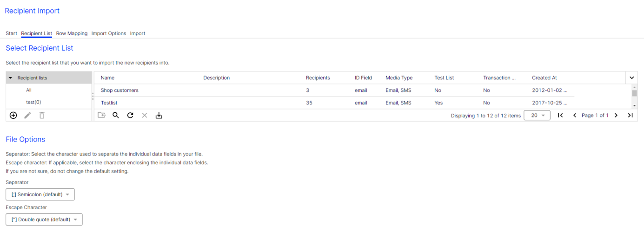Jump to the first page of results

[560, 116]
